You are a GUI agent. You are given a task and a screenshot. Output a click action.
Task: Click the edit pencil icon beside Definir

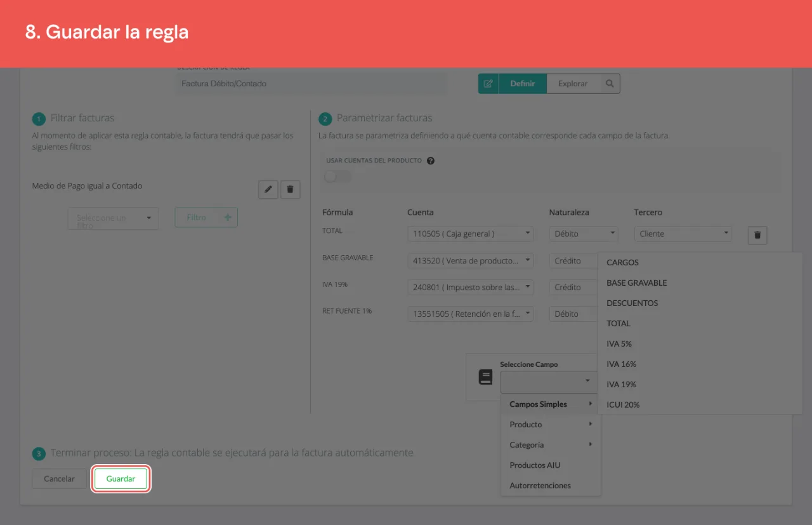(488, 83)
